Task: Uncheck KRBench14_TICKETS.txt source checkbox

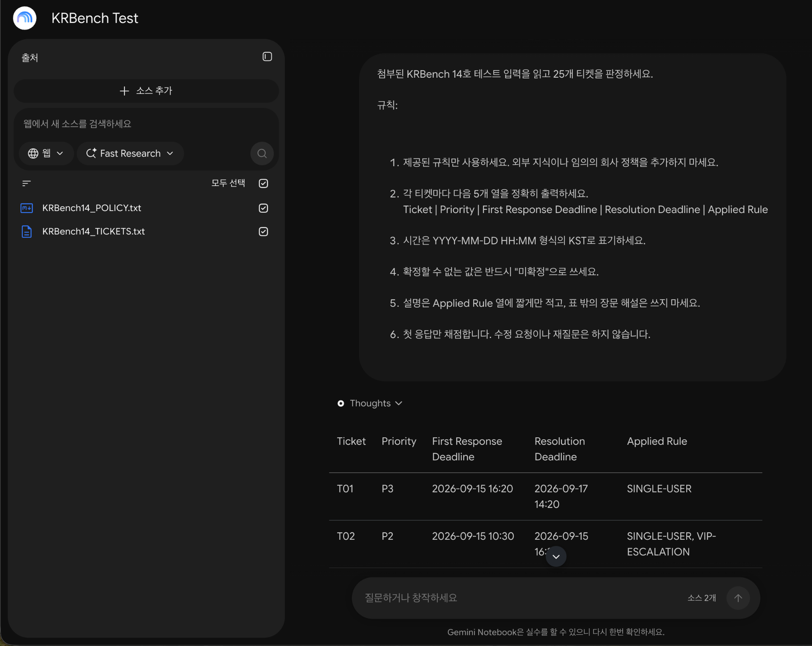Action: coord(263,232)
